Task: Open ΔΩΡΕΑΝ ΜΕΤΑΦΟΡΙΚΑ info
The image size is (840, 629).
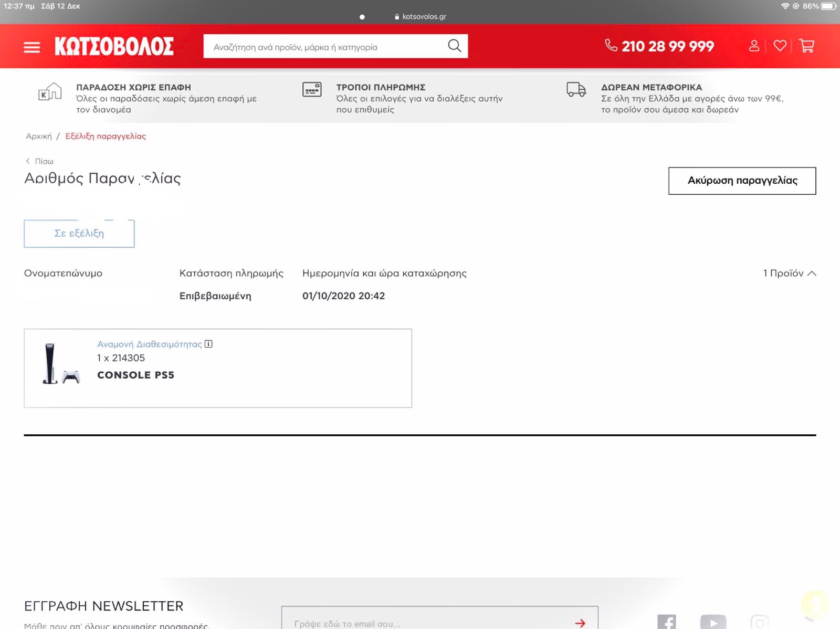Action: [651, 87]
